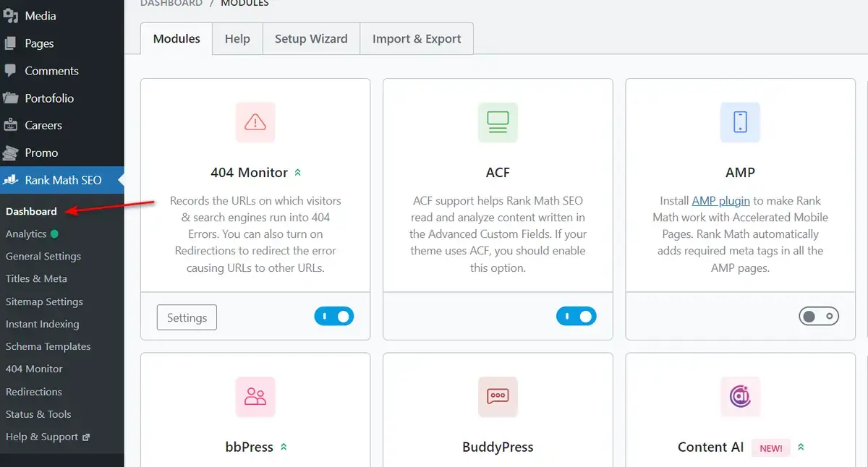The height and width of the screenshot is (467, 868).
Task: Click the DASHBOARD breadcrumb link
Action: [x=171, y=3]
